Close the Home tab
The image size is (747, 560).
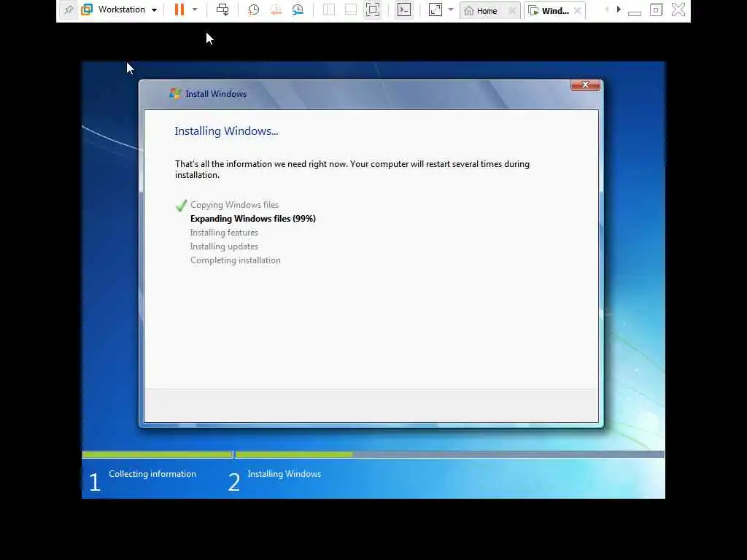(x=512, y=10)
